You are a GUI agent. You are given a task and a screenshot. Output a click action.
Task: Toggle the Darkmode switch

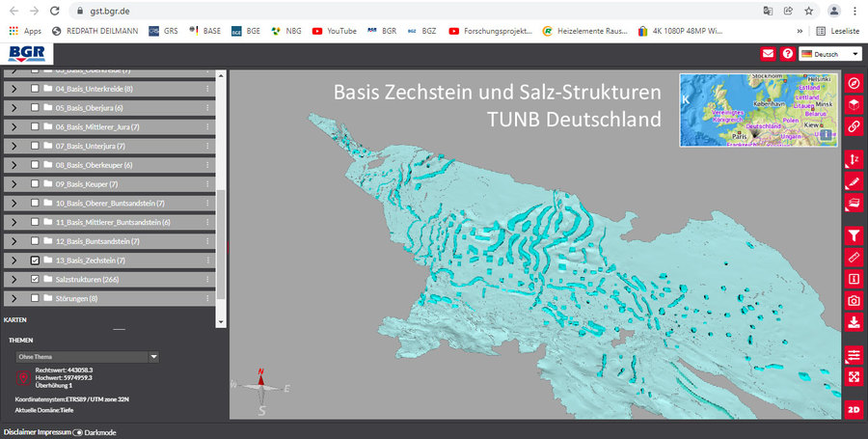(x=78, y=431)
